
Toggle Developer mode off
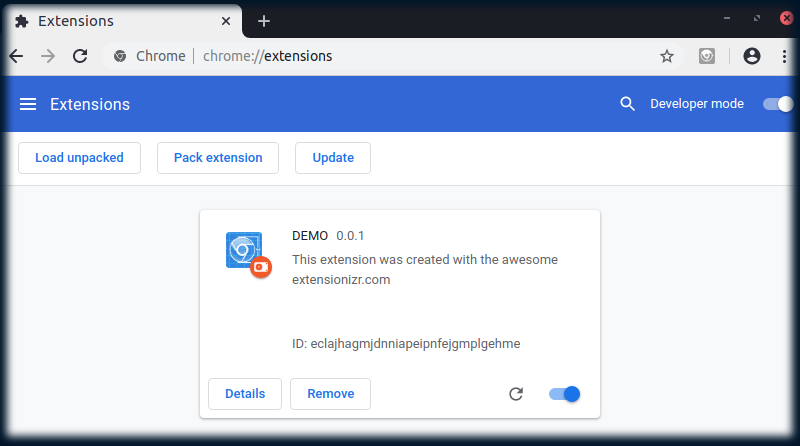point(778,104)
